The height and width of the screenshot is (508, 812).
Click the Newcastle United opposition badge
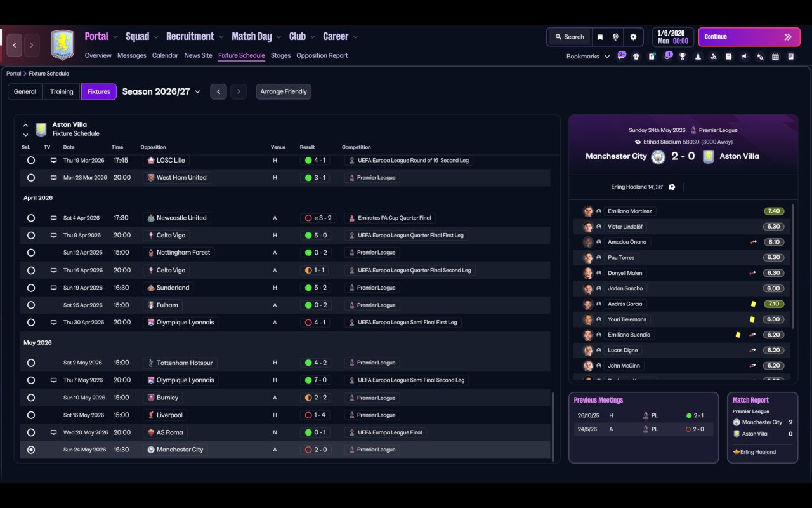[150, 218]
